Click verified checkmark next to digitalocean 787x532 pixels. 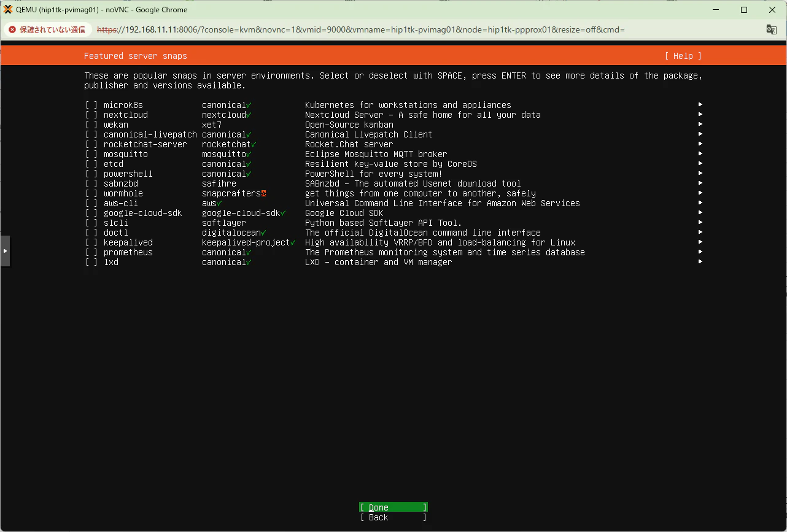click(x=263, y=233)
